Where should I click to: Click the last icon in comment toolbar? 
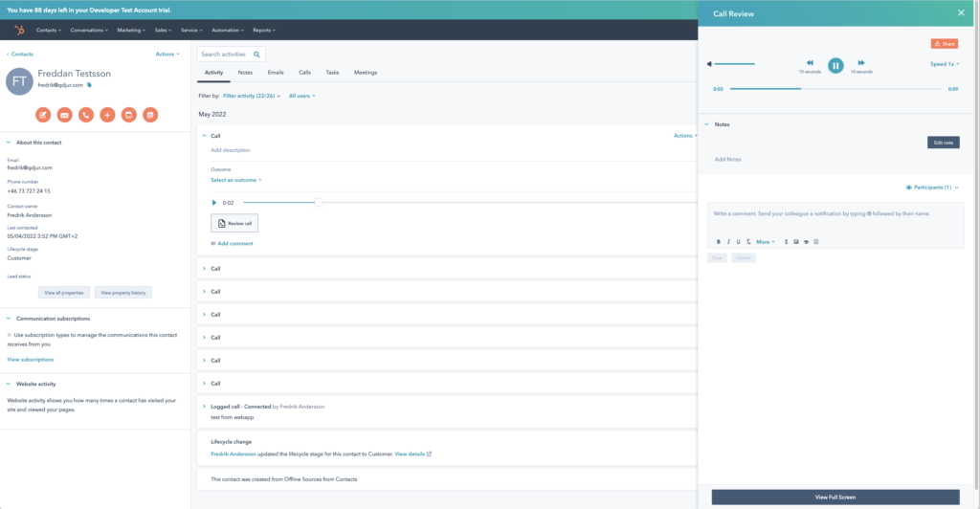coord(815,242)
